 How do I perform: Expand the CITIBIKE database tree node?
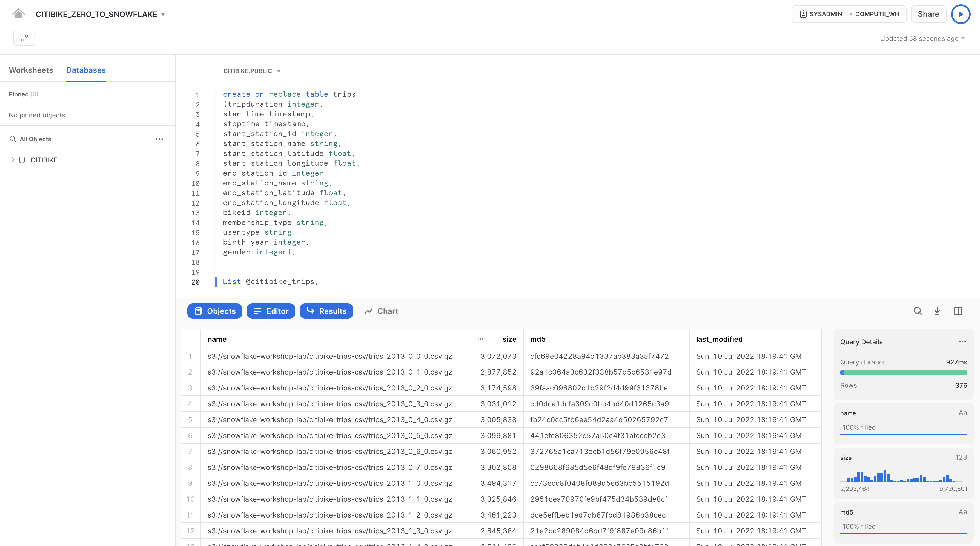[x=13, y=160]
